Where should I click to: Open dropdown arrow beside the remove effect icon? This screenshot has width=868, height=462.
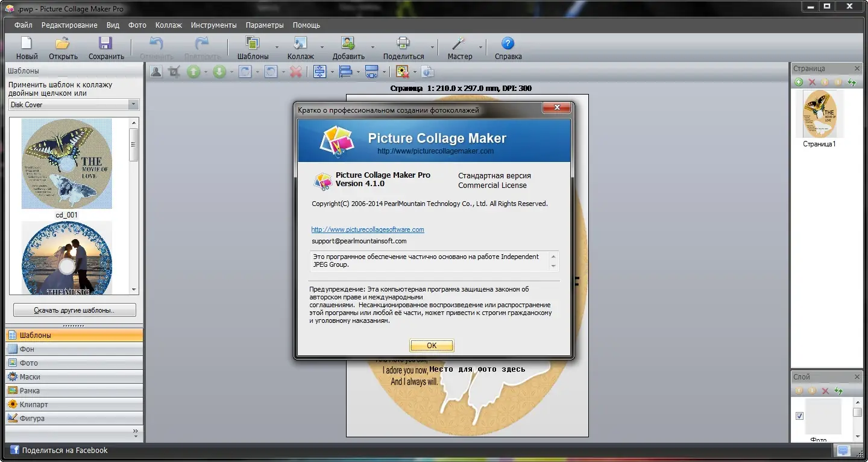click(415, 72)
